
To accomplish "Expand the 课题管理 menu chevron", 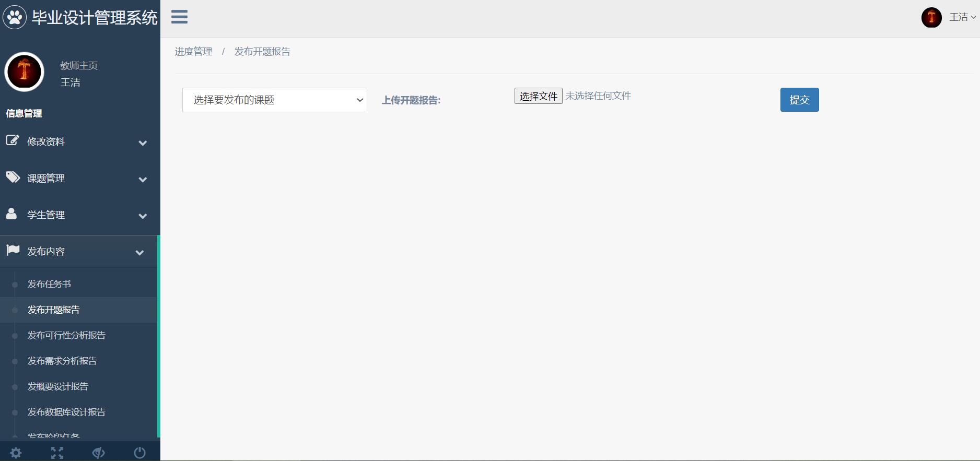I will (143, 179).
